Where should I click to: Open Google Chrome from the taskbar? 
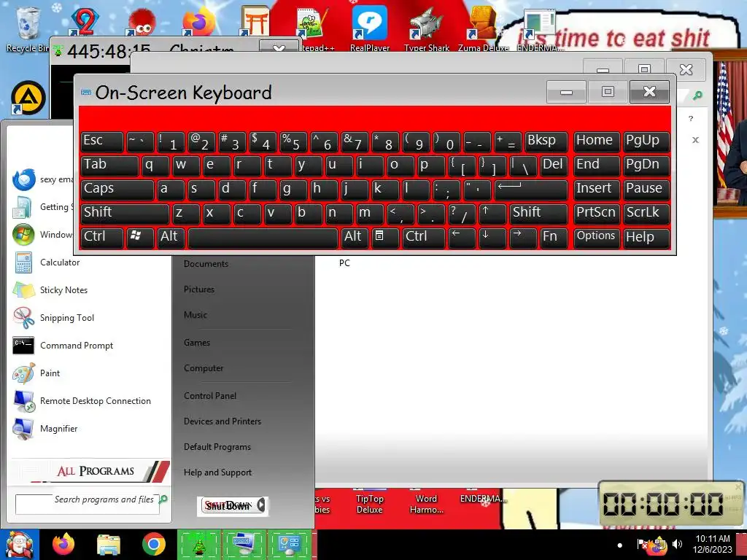(153, 544)
